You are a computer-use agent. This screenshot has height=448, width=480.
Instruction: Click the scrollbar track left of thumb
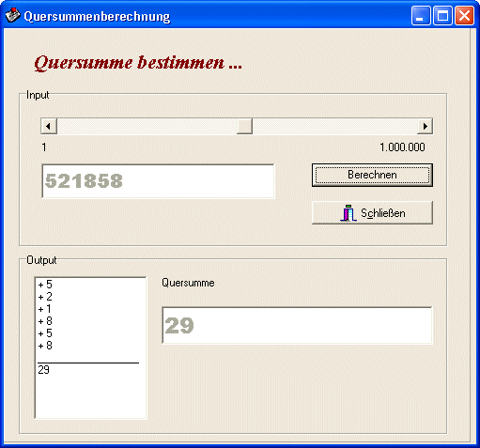point(147,126)
